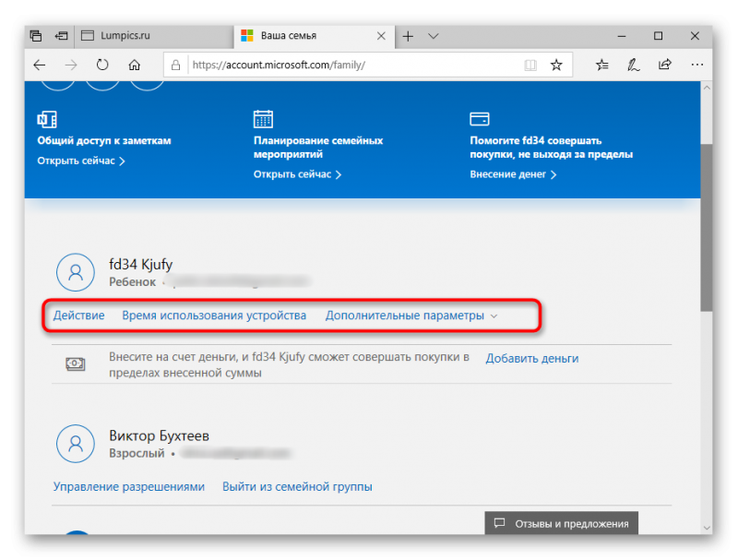Click the Виктор Бухтеев name
738x560 pixels.
[159, 435]
